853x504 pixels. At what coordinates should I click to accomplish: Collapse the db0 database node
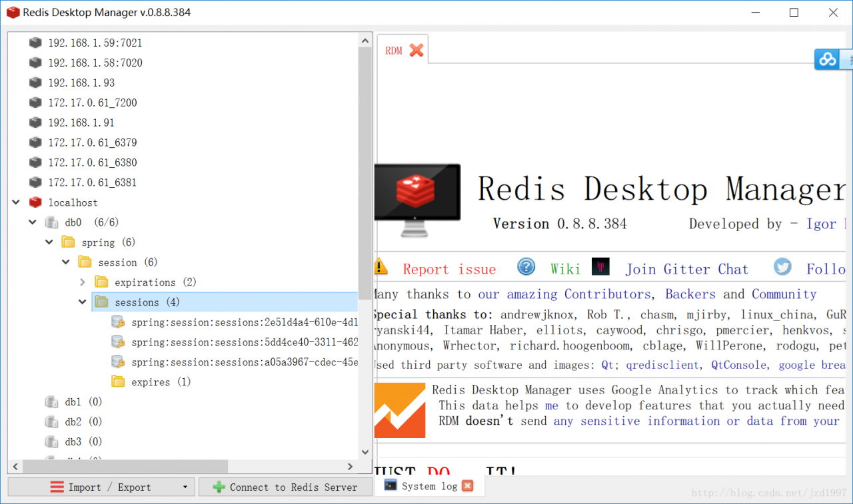click(x=33, y=222)
